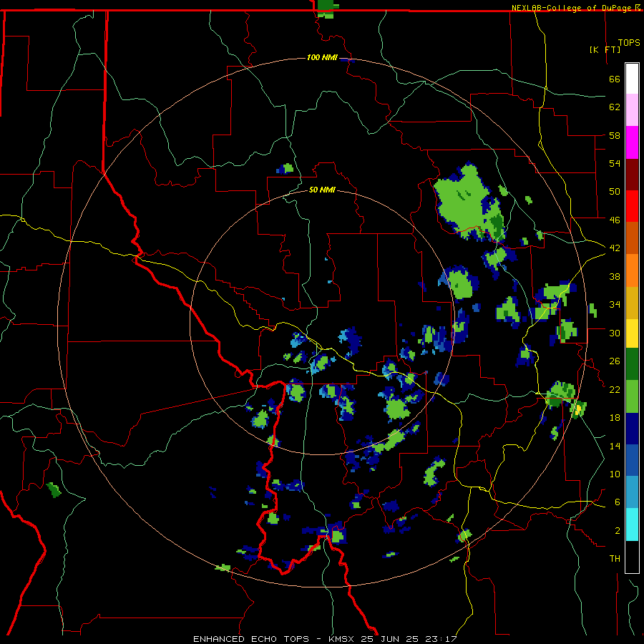Click the orange 38-42 kft swatch

click(x=632, y=270)
